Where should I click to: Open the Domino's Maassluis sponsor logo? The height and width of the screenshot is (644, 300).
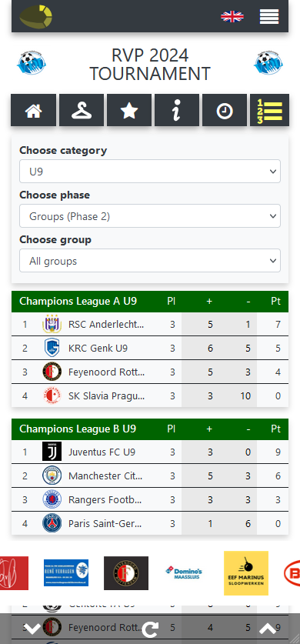tap(184, 572)
